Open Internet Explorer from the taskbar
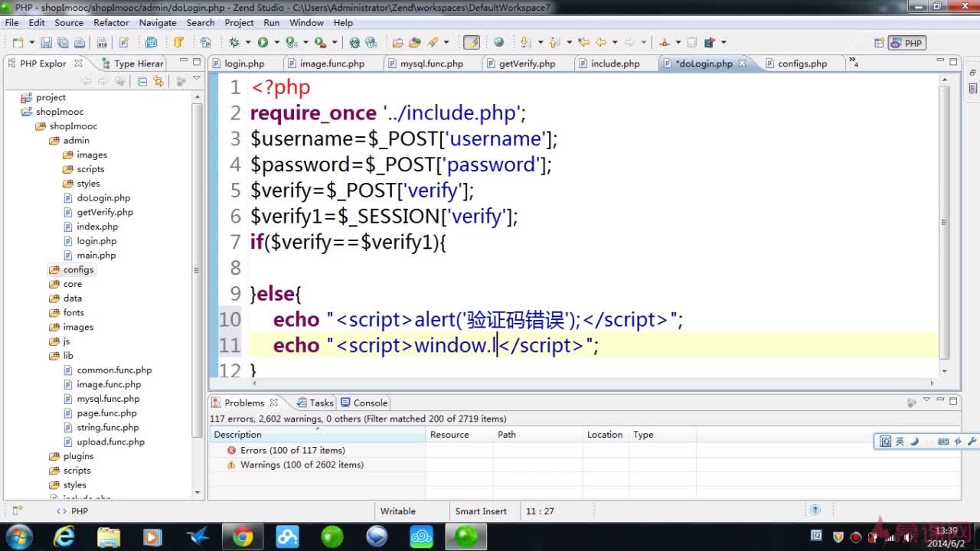The height and width of the screenshot is (551, 980). click(64, 536)
